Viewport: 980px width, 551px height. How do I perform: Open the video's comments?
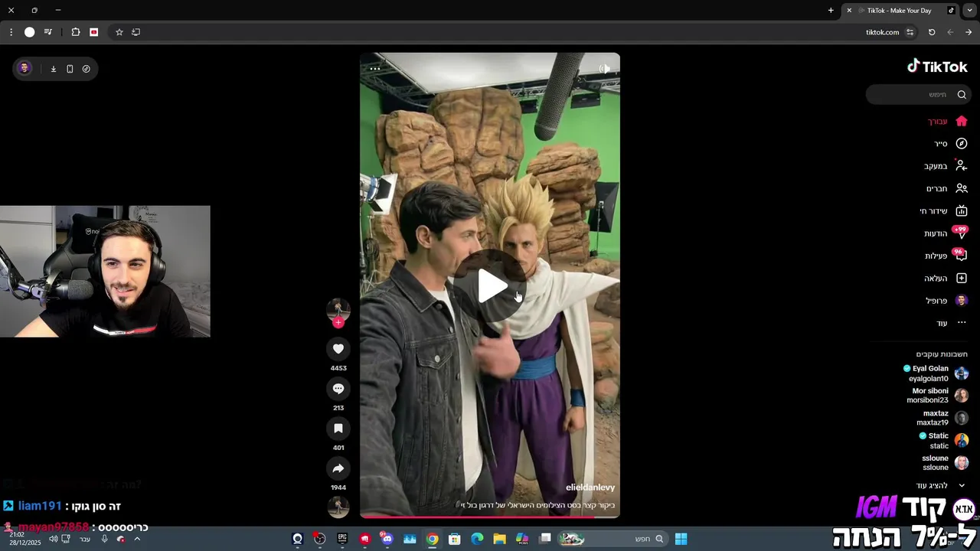pyautogui.click(x=338, y=389)
